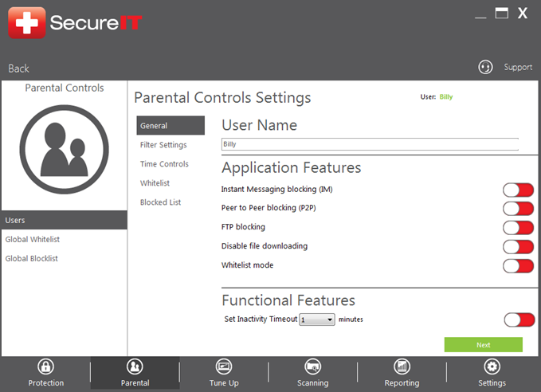The width and height of the screenshot is (541, 392).
Task: Click the Scanning label text
Action: coord(313,383)
